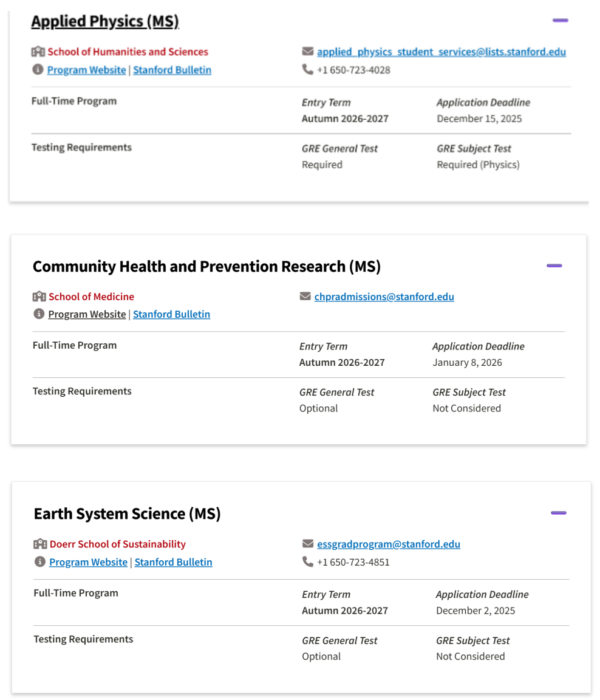Click building icon beside School of Humanities and Sciences

(x=38, y=52)
